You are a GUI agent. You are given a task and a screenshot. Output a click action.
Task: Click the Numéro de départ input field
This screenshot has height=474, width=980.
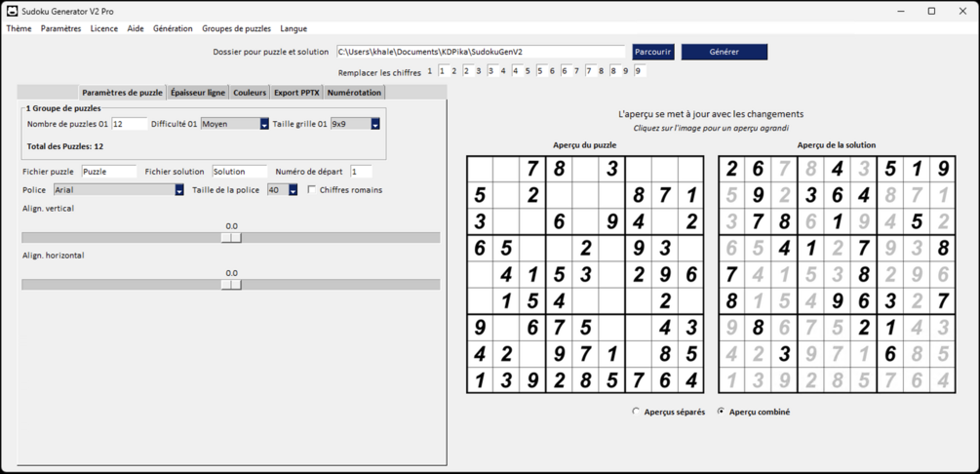361,172
